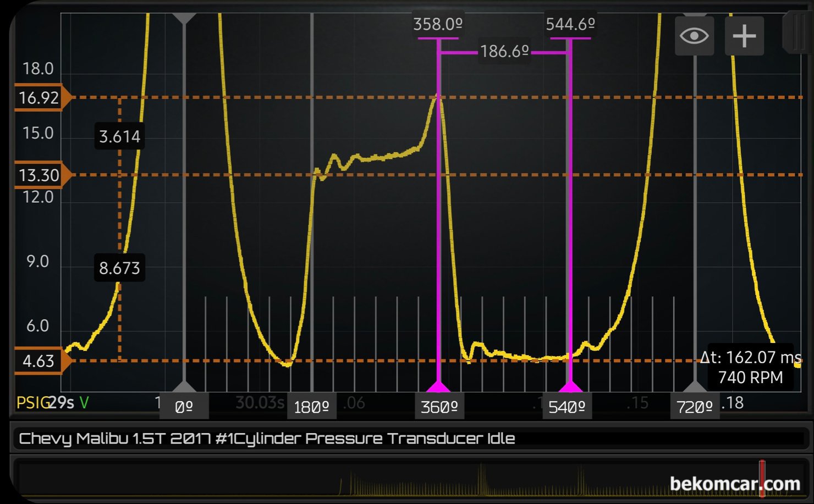Image resolution: width=814 pixels, height=504 pixels.
Task: Click the plus icon to add measurement
Action: [744, 36]
